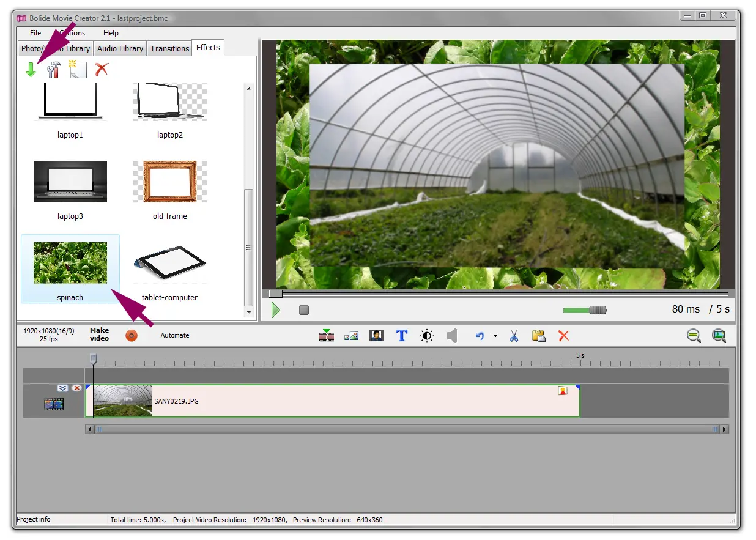Click the 1920x1080(16/9) 25 fps project settings

click(49, 335)
